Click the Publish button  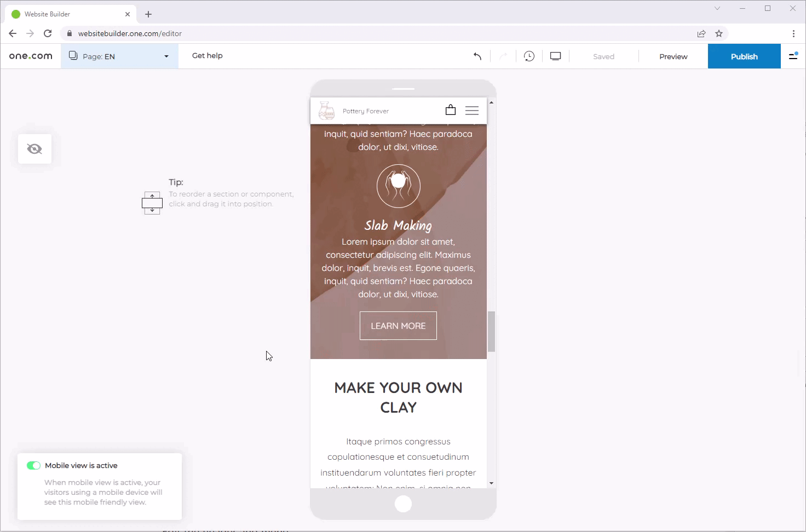click(x=744, y=56)
